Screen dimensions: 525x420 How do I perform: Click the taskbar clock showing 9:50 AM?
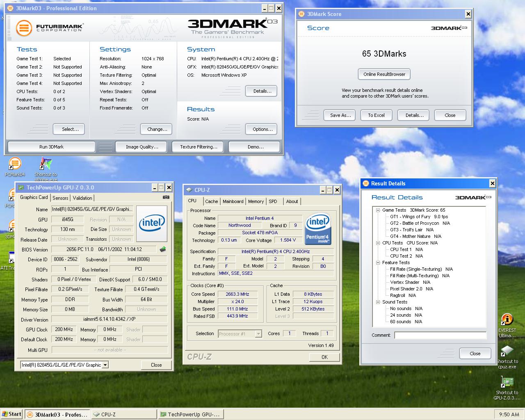509,414
